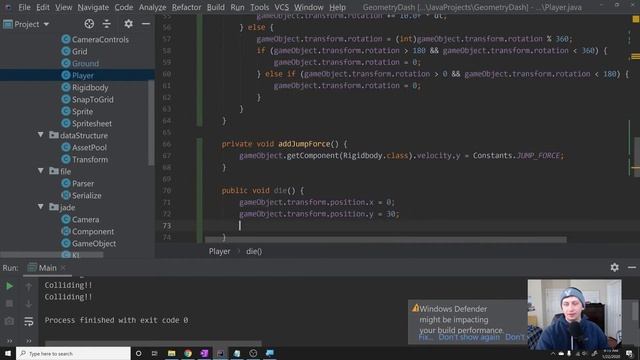Click the Windows Start button

(8, 353)
